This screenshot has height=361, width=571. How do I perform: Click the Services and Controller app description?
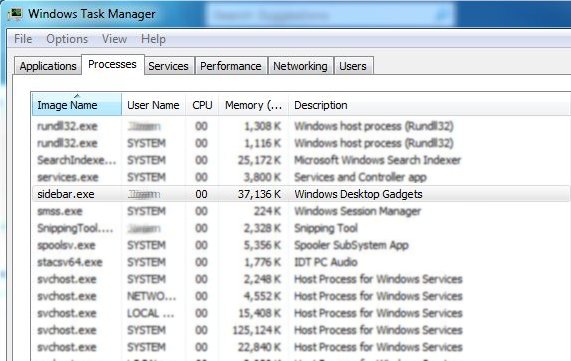[360, 177]
